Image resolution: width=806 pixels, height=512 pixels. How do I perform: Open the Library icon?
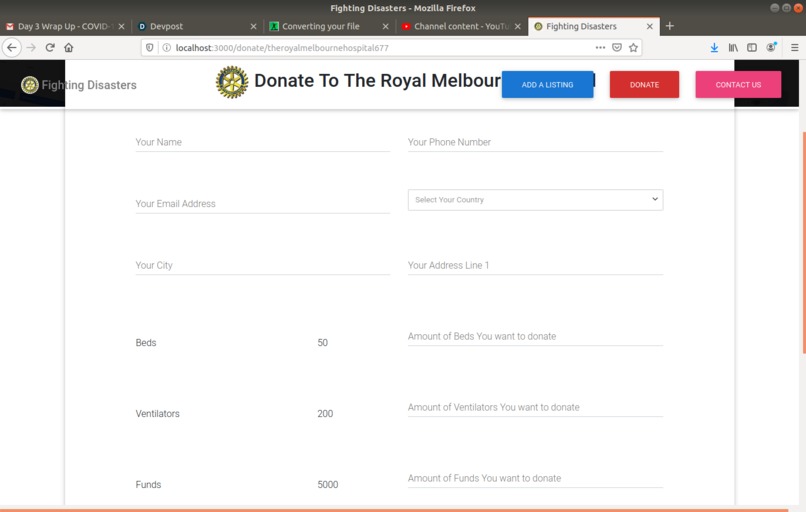[x=733, y=47]
